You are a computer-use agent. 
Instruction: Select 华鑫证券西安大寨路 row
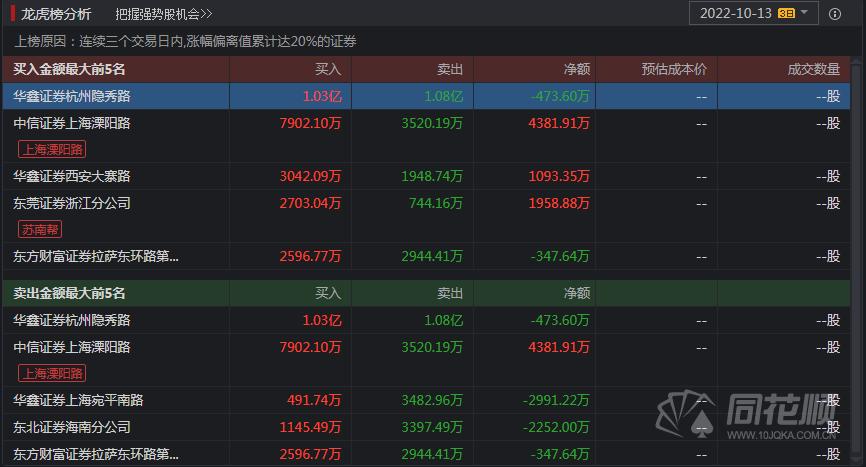tap(426, 176)
